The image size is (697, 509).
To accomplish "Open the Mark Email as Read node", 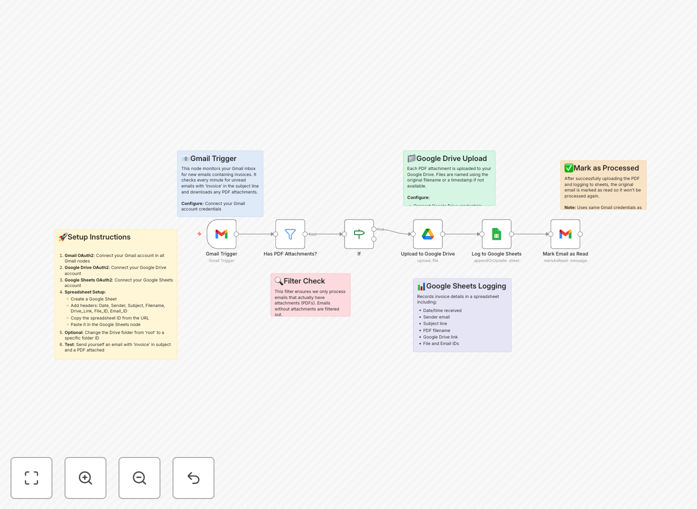I will click(x=565, y=234).
